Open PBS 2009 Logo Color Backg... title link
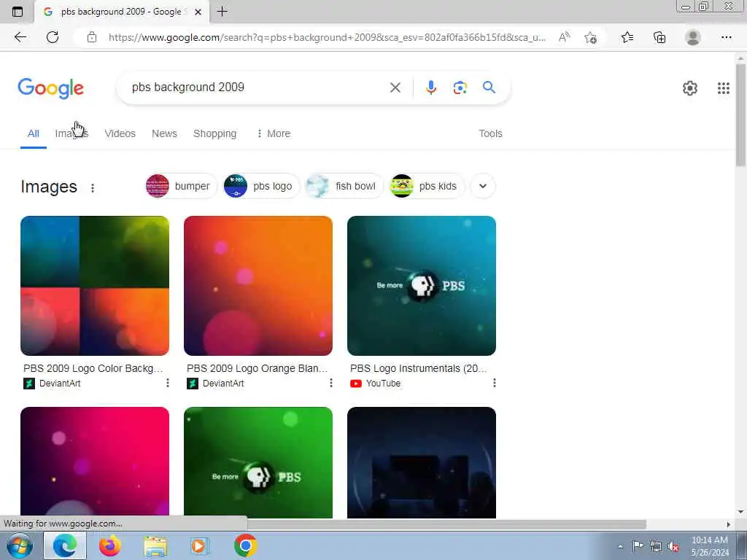Image resolution: width=747 pixels, height=560 pixels. [x=93, y=368]
